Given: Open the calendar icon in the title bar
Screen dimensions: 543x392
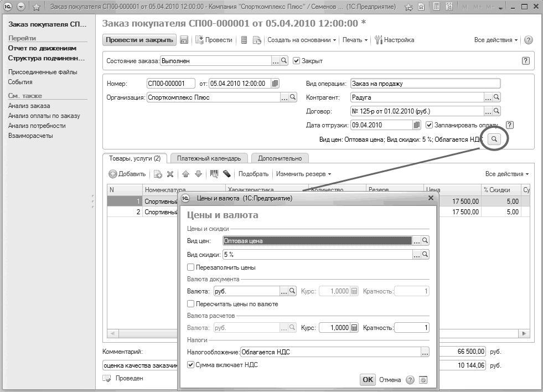Looking at the screenshot, I should 449,7.
